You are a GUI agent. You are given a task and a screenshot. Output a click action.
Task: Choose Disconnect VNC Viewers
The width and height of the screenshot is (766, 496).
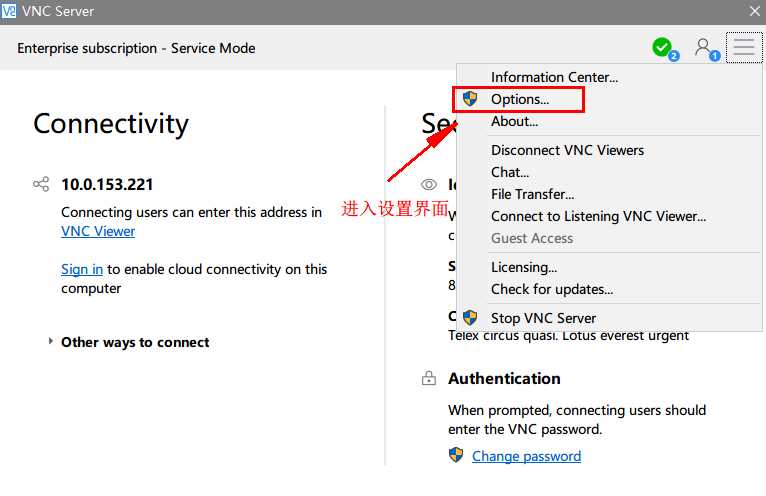tap(609, 150)
